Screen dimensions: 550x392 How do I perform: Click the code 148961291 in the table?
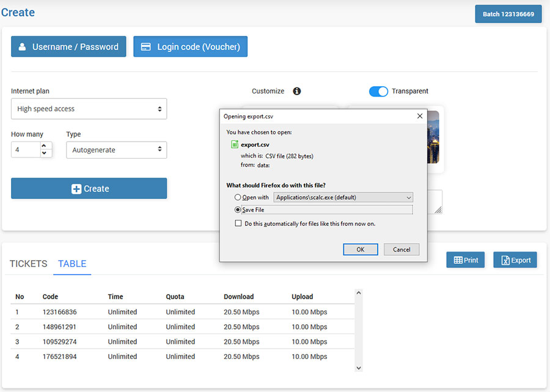(x=60, y=327)
